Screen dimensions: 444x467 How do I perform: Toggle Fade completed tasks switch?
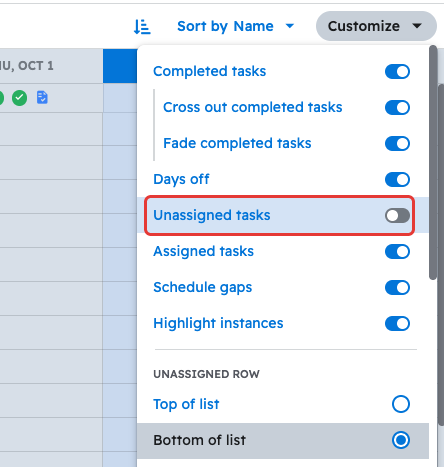[397, 143]
